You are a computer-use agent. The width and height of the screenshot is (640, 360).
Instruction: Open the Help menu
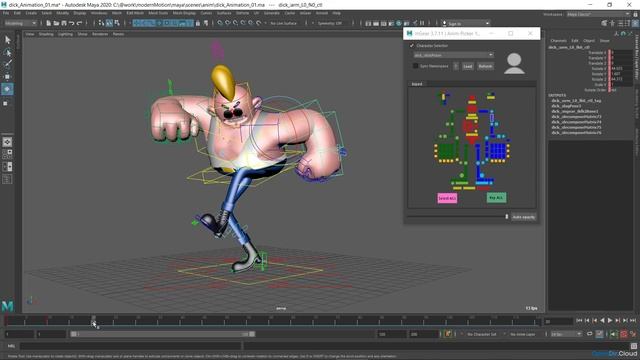[336, 13]
